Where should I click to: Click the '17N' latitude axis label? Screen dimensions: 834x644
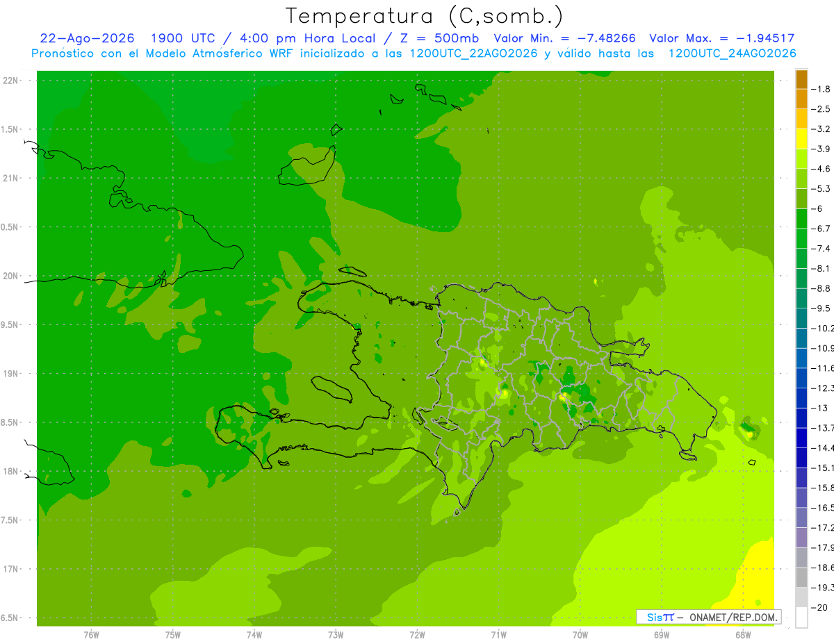[x=10, y=570]
